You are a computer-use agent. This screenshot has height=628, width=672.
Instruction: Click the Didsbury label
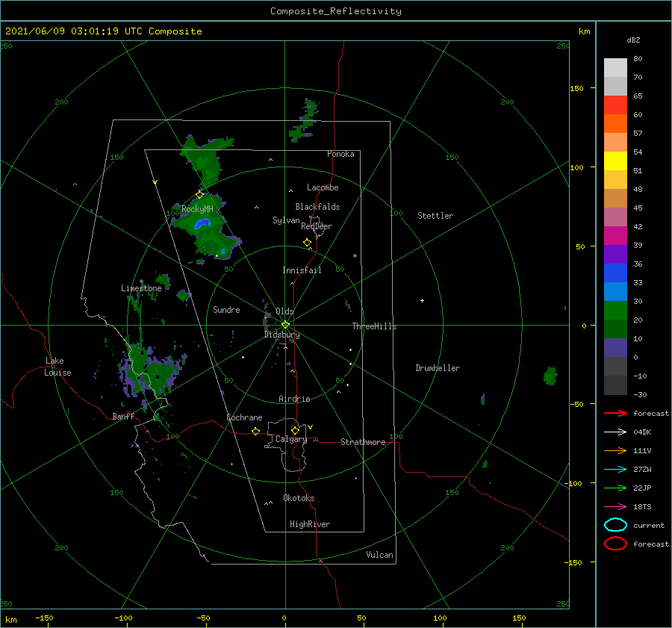282,335
